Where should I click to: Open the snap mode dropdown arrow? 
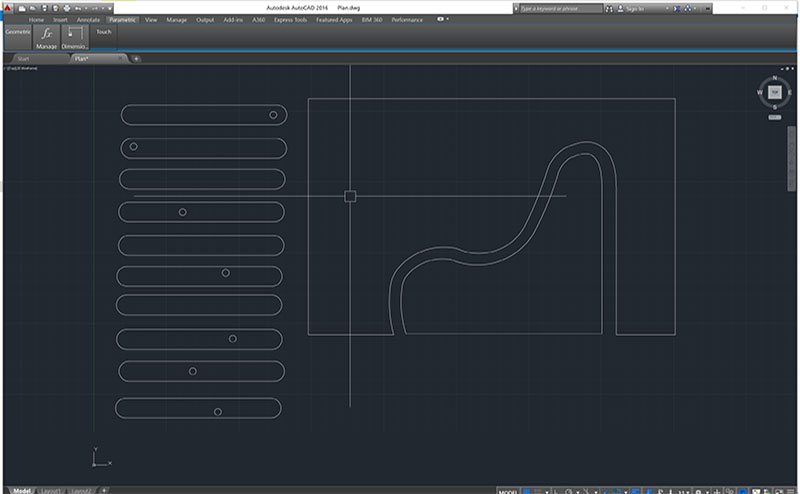pos(547,492)
